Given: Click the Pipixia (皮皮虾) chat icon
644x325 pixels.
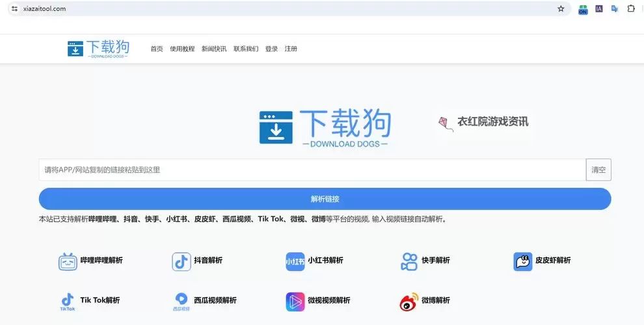Looking at the screenshot, I should [x=523, y=261].
